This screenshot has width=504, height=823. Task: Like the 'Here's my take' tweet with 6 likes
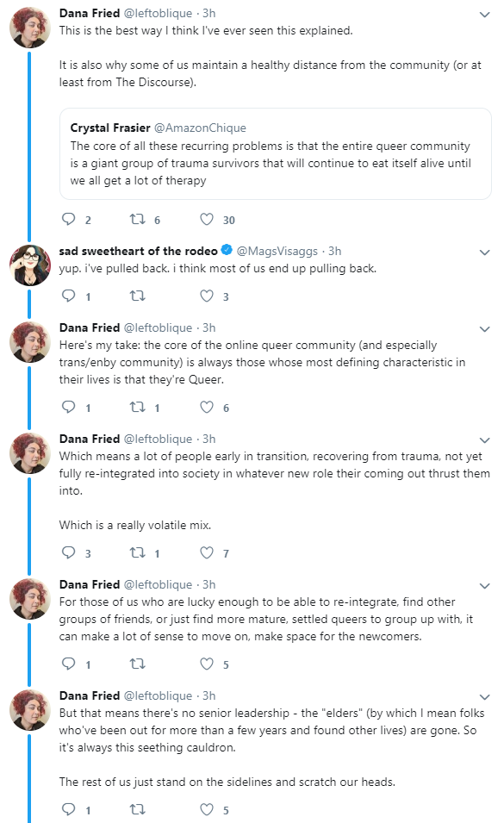tap(207, 407)
